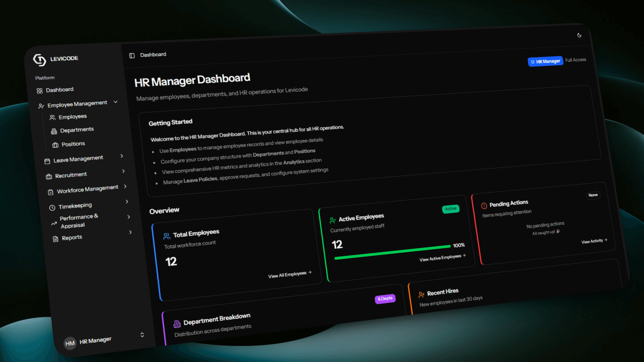
Task: Expand the Recruitment section chevron
Action: tap(123, 171)
